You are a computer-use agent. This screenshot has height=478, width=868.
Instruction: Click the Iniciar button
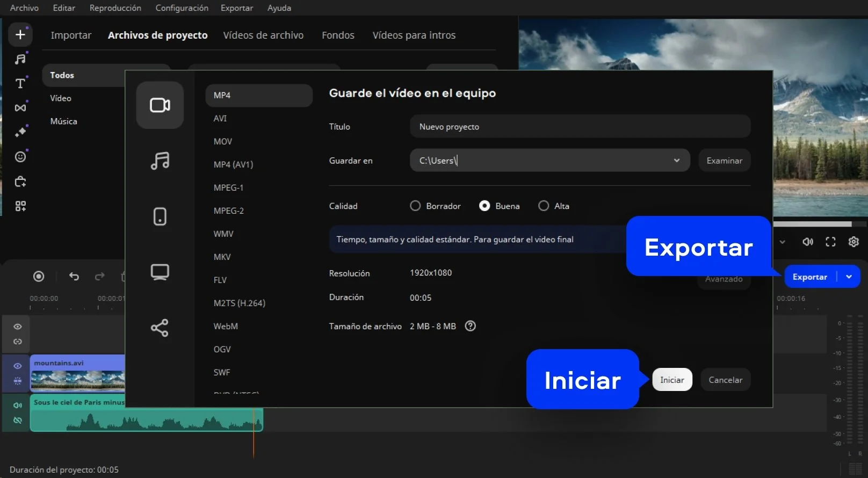[671, 380]
